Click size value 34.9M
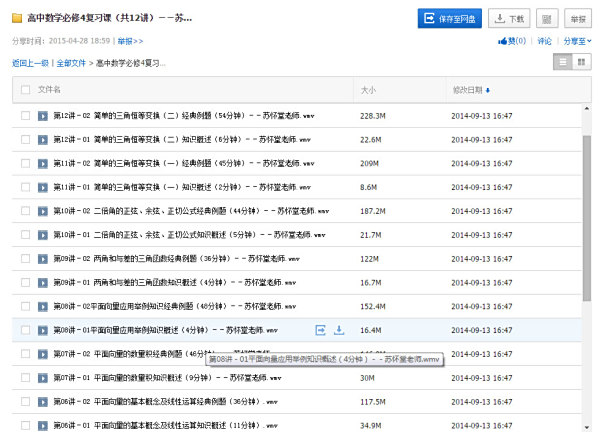600x432 pixels. point(370,425)
